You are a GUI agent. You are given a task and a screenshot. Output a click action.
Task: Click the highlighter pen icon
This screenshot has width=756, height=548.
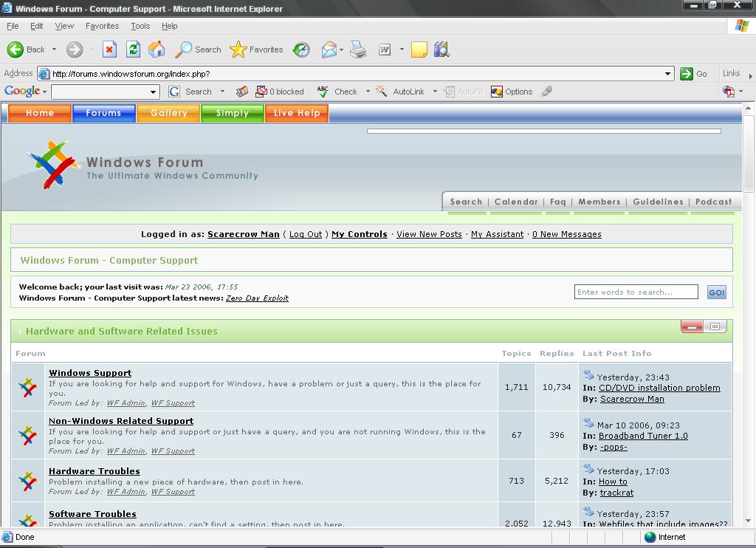coord(547,91)
